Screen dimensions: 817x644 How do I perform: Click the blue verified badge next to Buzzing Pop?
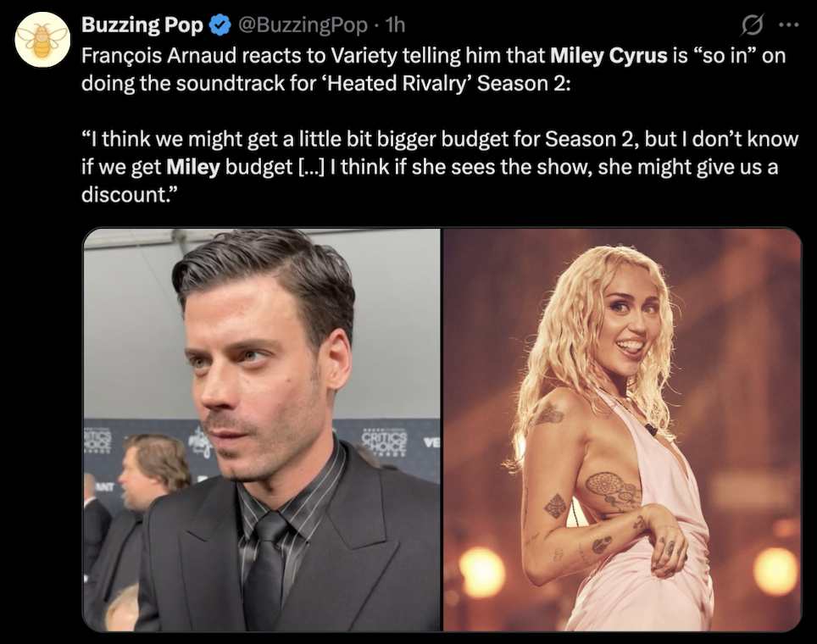click(x=218, y=25)
